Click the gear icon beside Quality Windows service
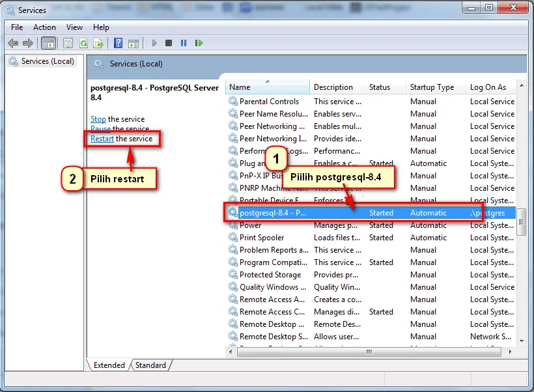The image size is (534, 392). click(x=233, y=287)
